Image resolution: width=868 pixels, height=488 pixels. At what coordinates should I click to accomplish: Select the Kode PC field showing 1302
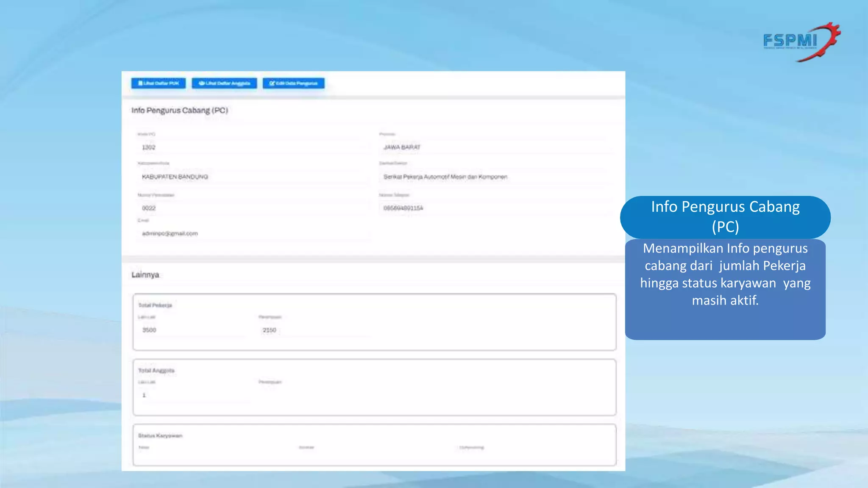coord(252,147)
